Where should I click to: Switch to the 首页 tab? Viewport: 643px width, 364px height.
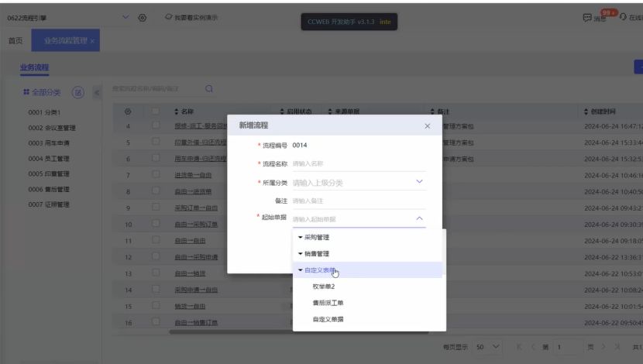click(15, 41)
